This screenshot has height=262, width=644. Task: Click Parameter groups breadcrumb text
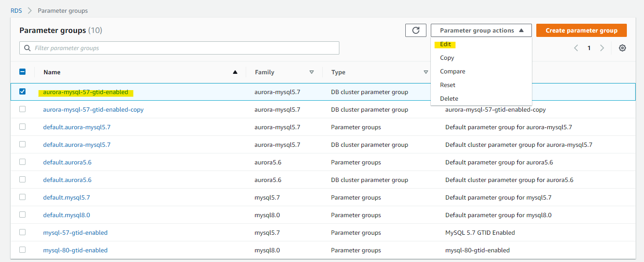[63, 11]
